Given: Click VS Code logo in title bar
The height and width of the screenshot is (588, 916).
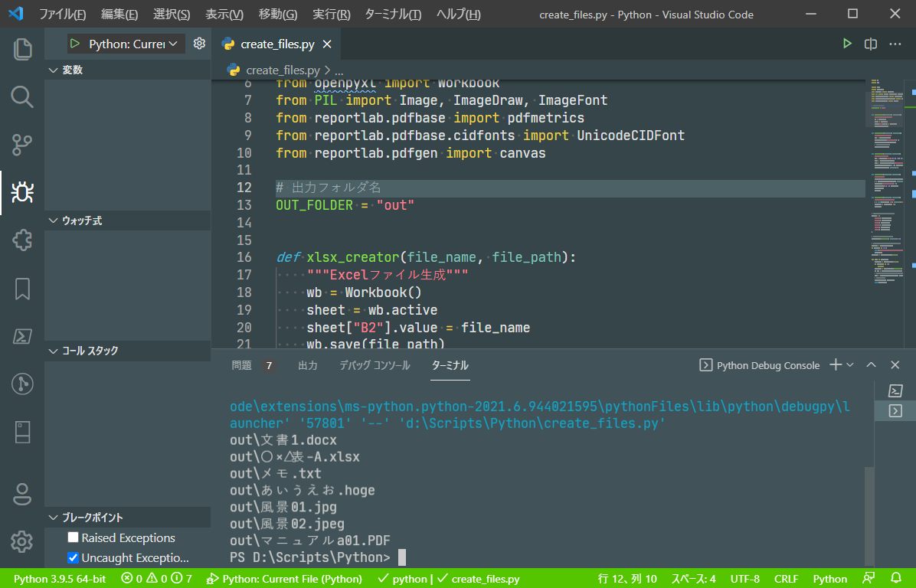Looking at the screenshot, I should point(16,14).
